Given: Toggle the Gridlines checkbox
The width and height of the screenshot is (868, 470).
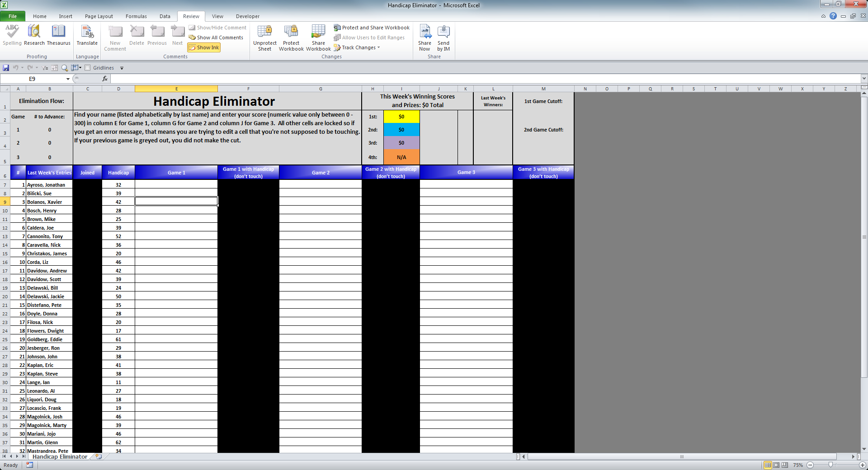Looking at the screenshot, I should [x=88, y=68].
